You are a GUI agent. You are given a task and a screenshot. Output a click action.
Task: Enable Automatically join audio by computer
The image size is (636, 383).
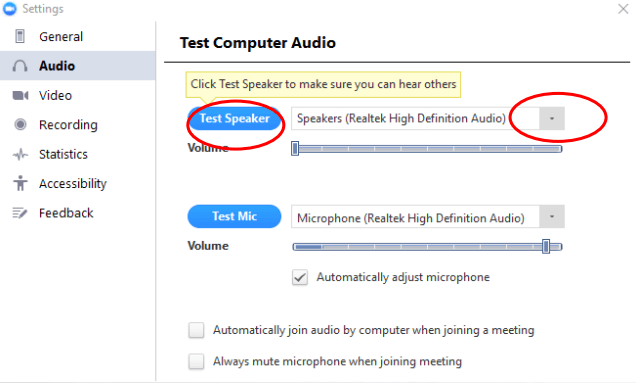pos(196,330)
